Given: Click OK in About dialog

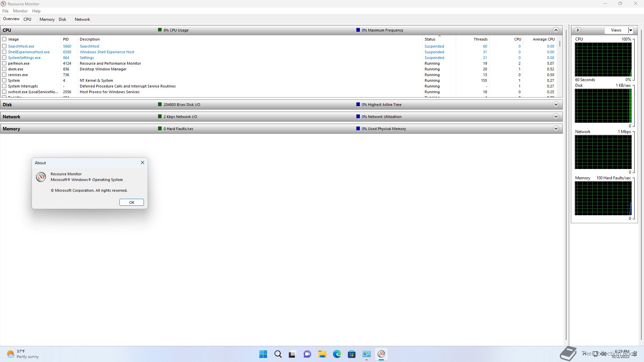Looking at the screenshot, I should pos(131,202).
